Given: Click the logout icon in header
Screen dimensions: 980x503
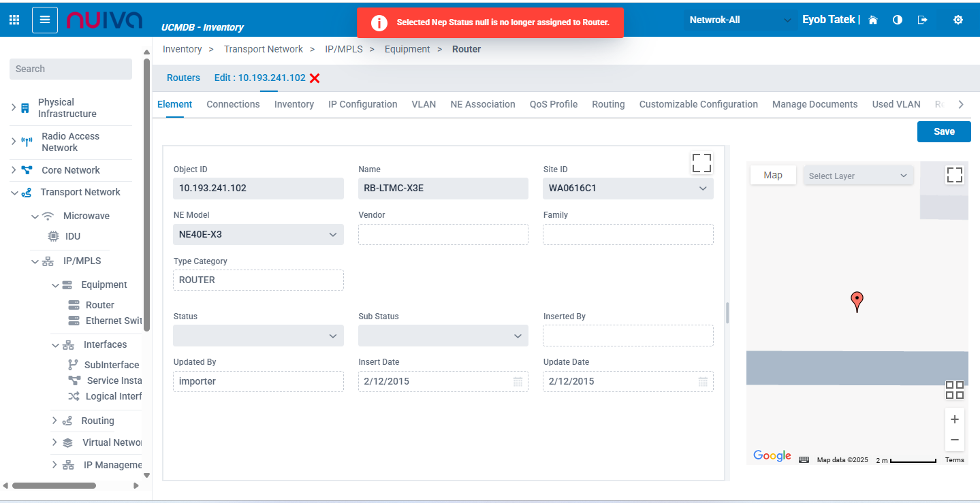Looking at the screenshot, I should click(x=923, y=20).
